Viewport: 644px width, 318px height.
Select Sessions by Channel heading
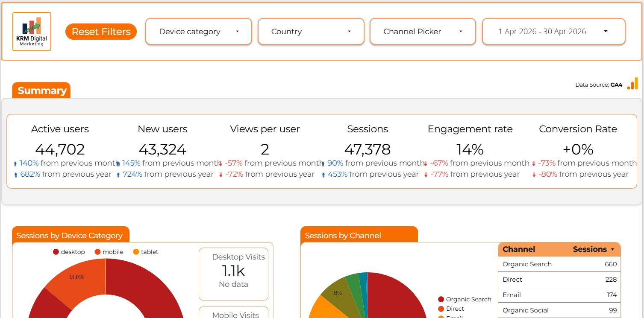pos(343,235)
